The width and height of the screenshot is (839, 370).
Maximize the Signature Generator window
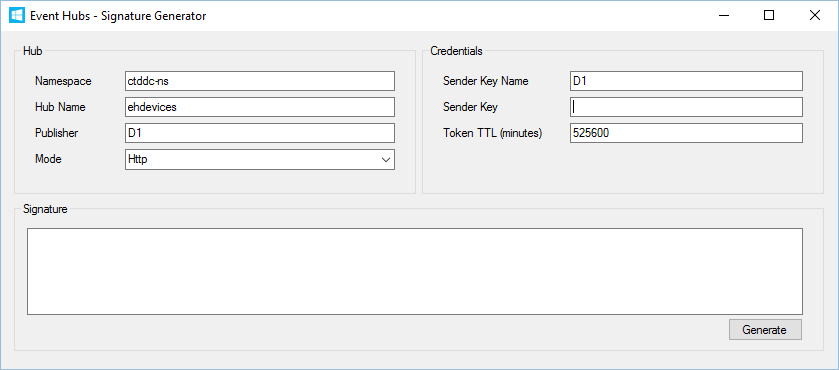pos(769,16)
